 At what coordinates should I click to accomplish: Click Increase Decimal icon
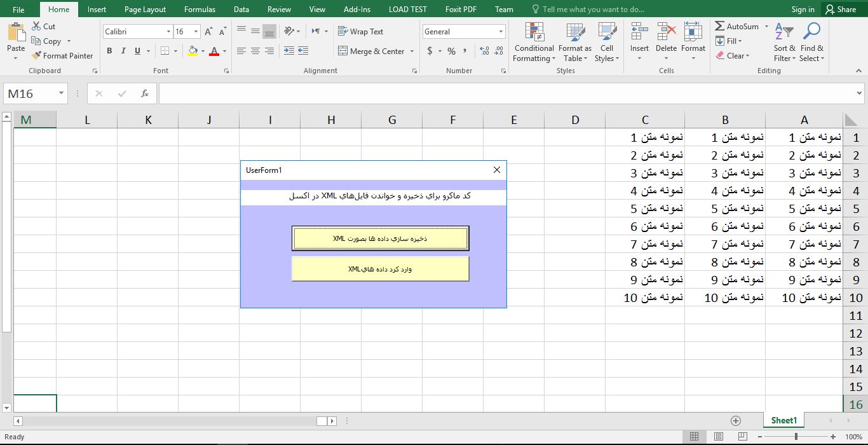[x=484, y=51]
